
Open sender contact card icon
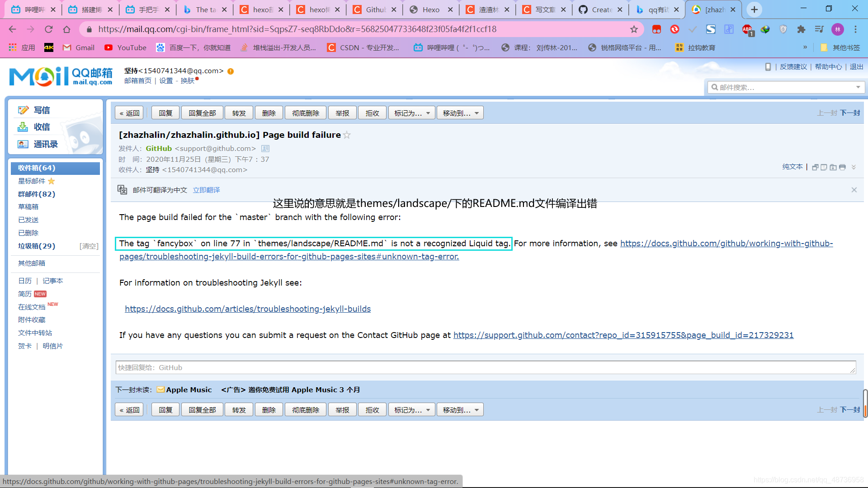265,149
